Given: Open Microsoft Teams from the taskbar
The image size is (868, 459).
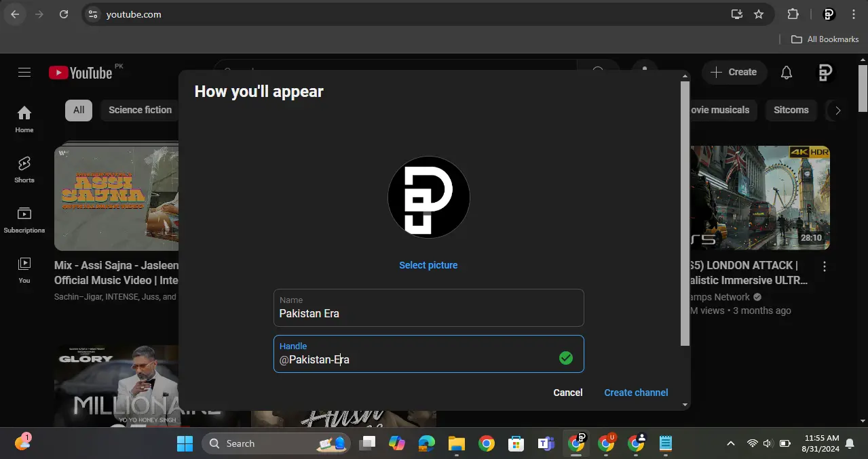Looking at the screenshot, I should tap(546, 443).
